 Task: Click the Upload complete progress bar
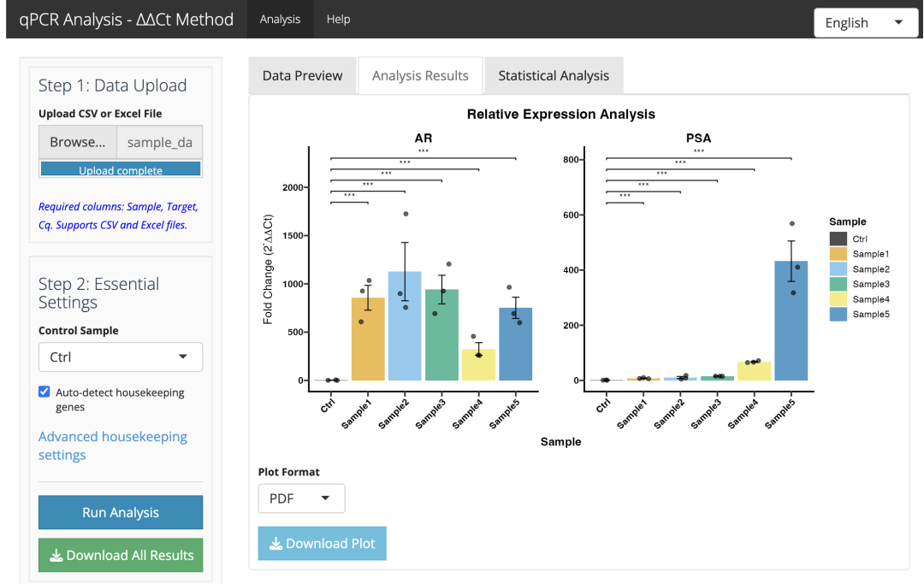coord(121,169)
